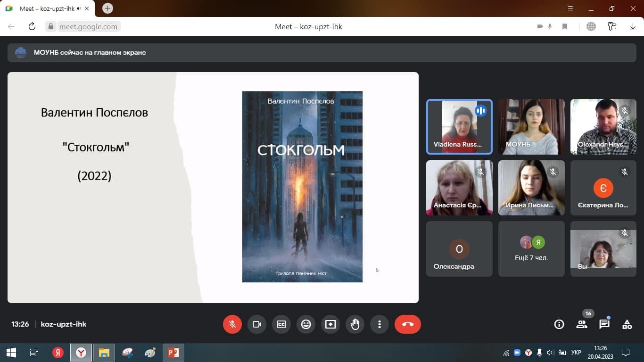
Task: Select Ирина Письм participant tile
Action: coord(531,188)
